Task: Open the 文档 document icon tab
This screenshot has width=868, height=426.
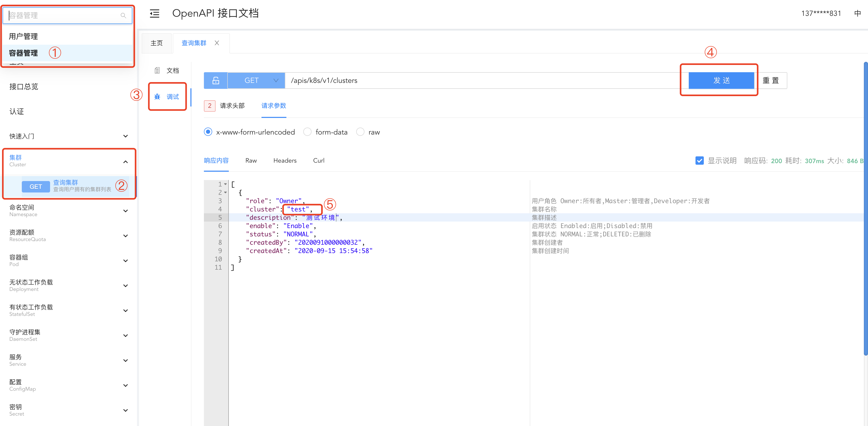Action: coord(157,70)
